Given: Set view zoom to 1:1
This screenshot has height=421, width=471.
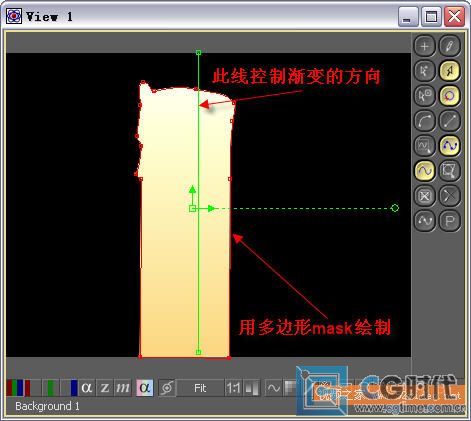Looking at the screenshot, I should click(233, 388).
